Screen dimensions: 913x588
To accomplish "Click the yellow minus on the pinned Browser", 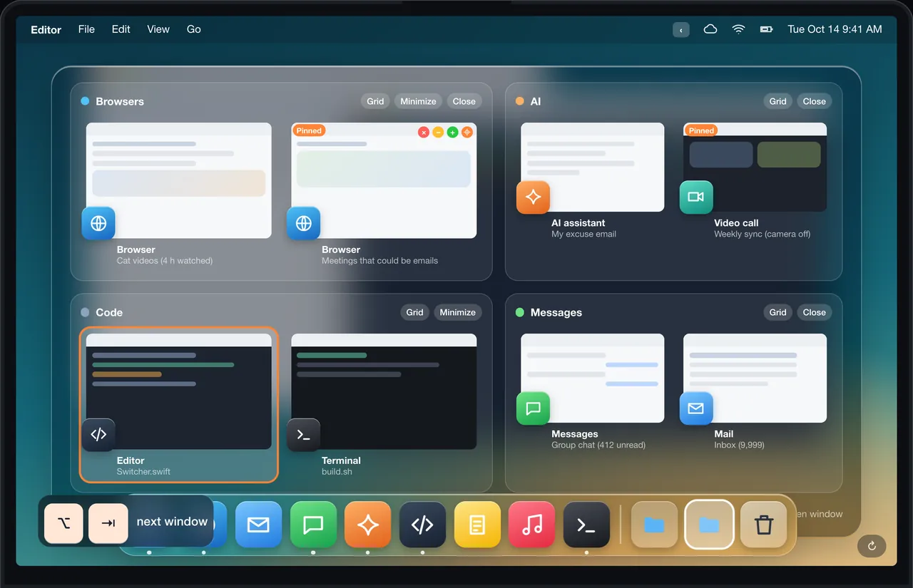I will (x=438, y=133).
